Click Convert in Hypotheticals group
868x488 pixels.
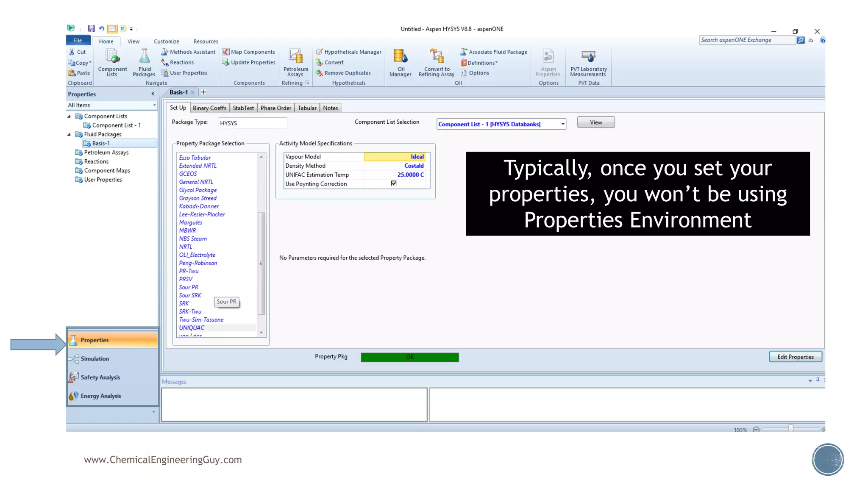tap(330, 62)
